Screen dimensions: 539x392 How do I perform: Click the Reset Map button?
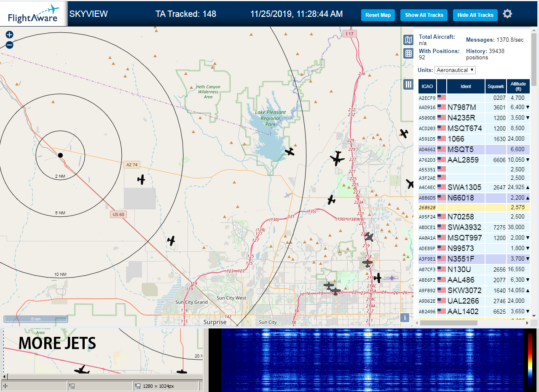click(x=378, y=15)
